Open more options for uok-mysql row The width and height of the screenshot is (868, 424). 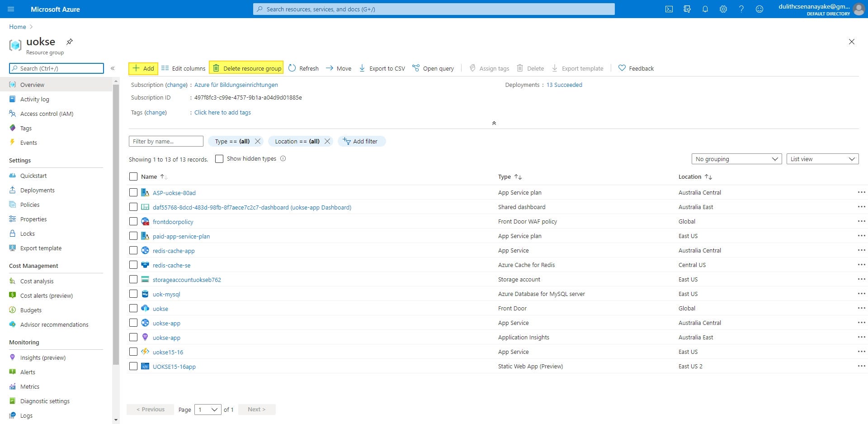[861, 294]
